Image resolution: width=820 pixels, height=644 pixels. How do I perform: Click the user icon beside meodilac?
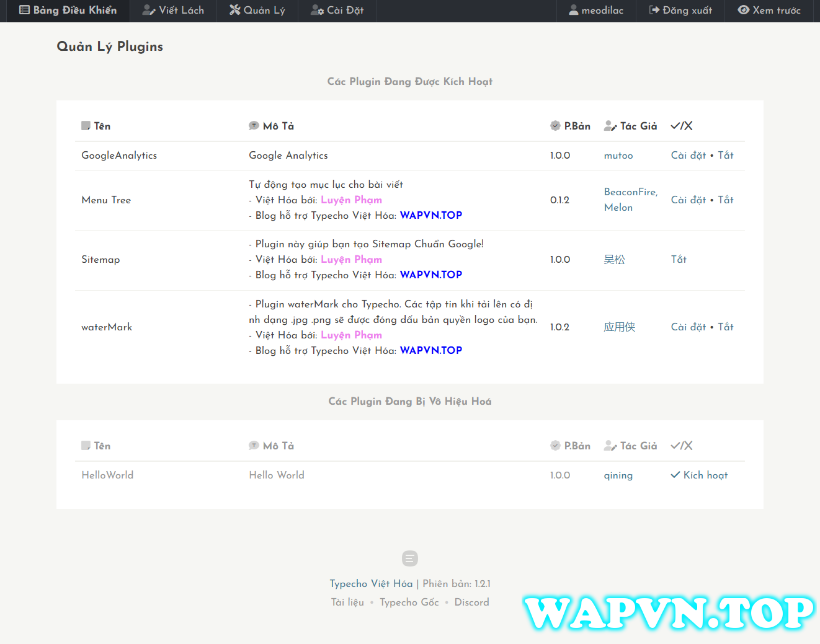coord(574,10)
